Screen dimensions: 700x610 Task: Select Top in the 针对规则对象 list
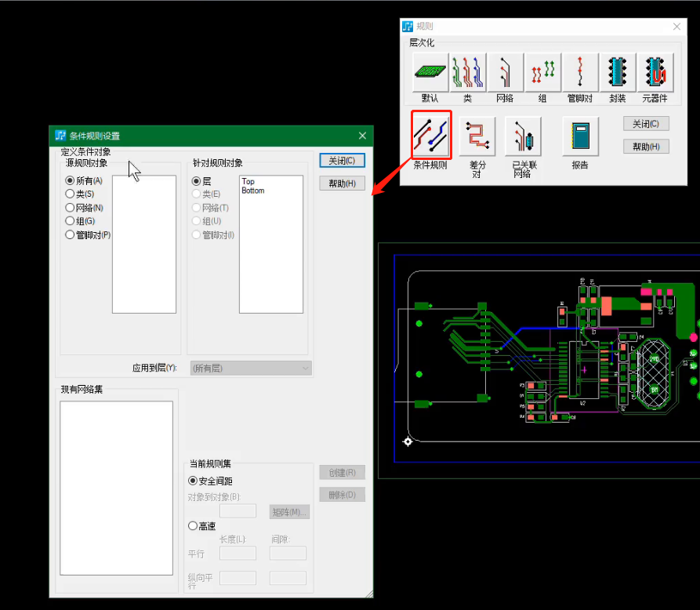247,180
